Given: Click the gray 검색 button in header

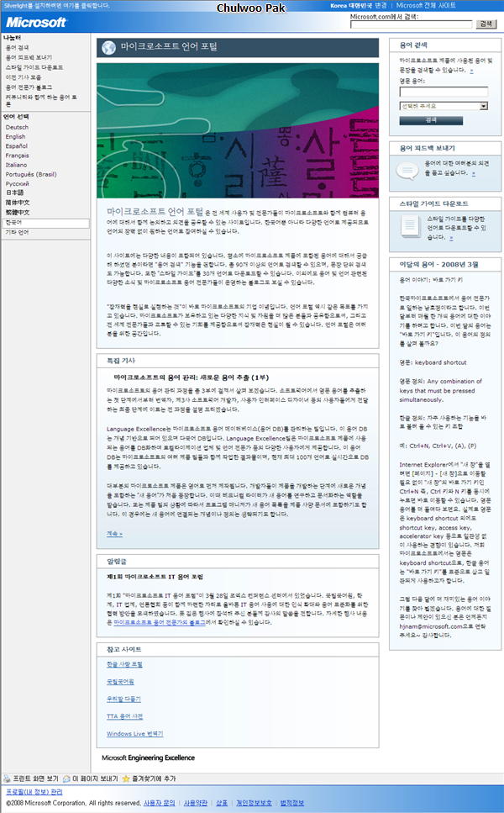Looking at the screenshot, I should (x=486, y=24).
